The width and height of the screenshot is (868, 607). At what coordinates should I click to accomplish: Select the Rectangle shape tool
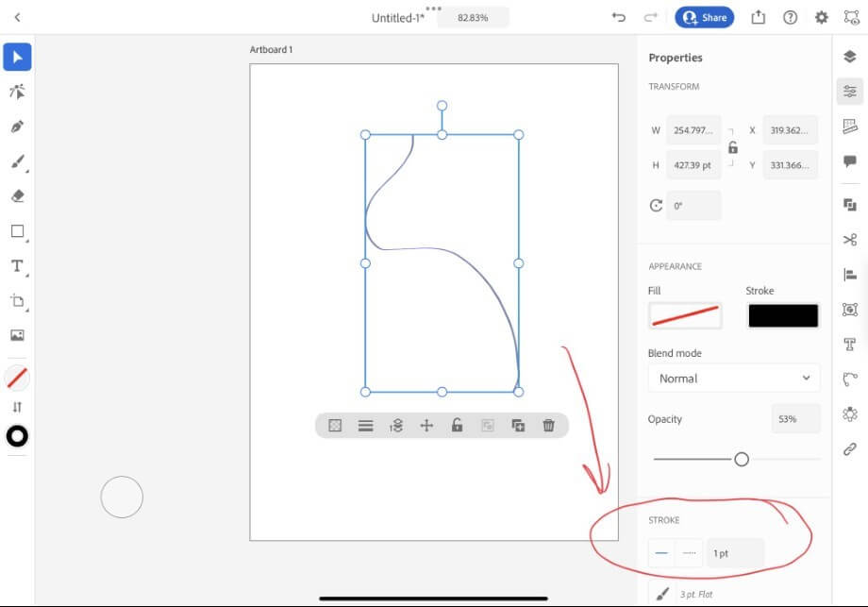17,231
